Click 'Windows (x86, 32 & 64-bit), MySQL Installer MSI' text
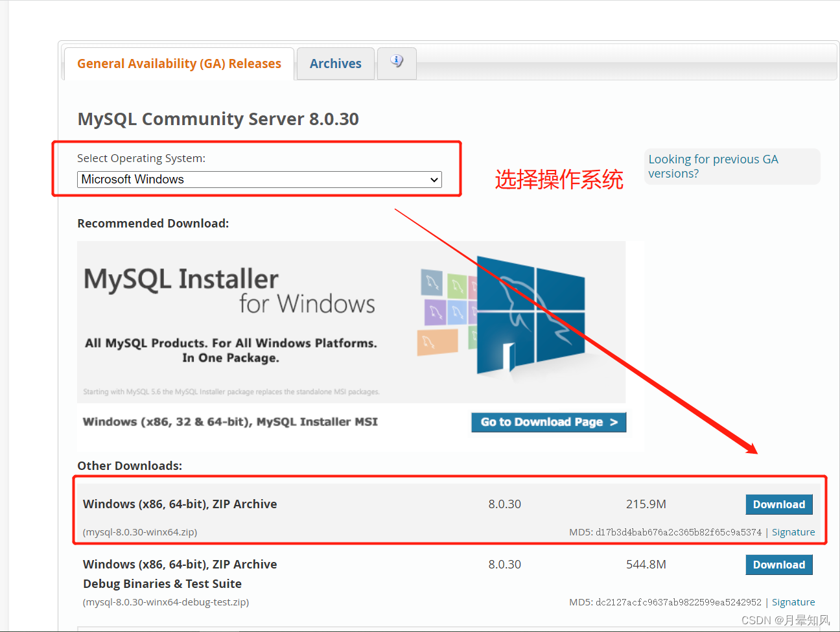The width and height of the screenshot is (840, 632). 230,422
